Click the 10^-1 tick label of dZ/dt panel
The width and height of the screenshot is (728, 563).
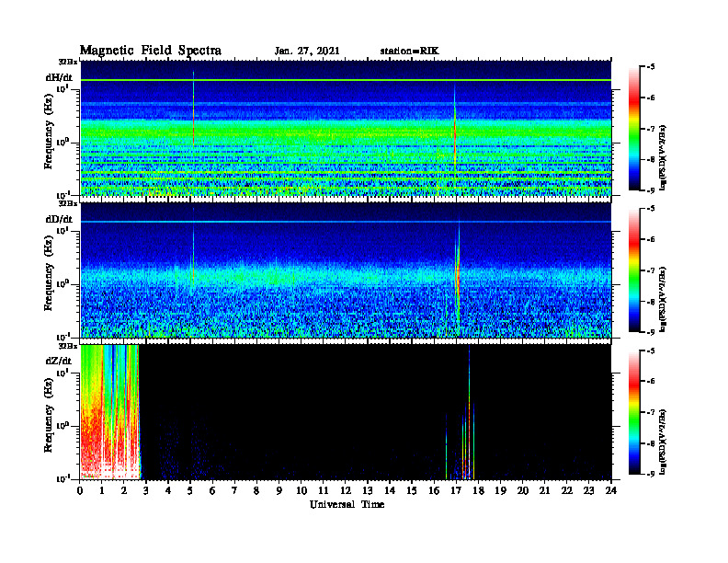pos(63,478)
